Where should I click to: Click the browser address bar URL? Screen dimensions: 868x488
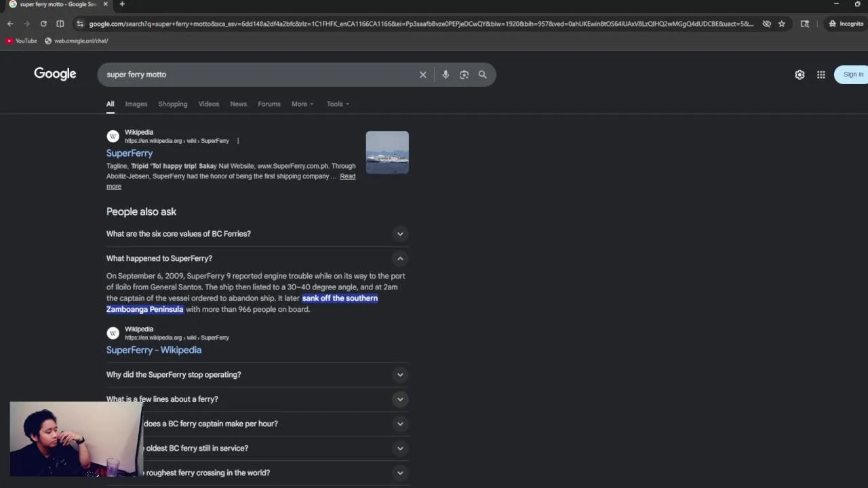point(421,24)
